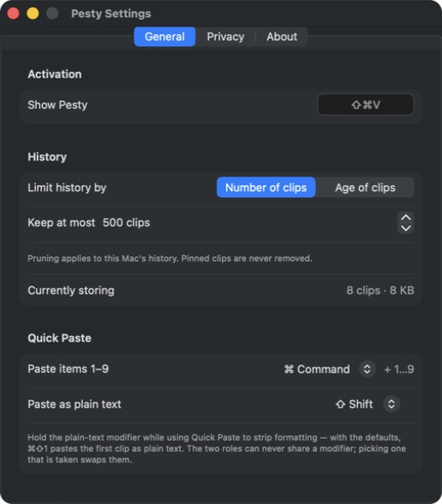Click the Limit history by label

[x=67, y=188]
